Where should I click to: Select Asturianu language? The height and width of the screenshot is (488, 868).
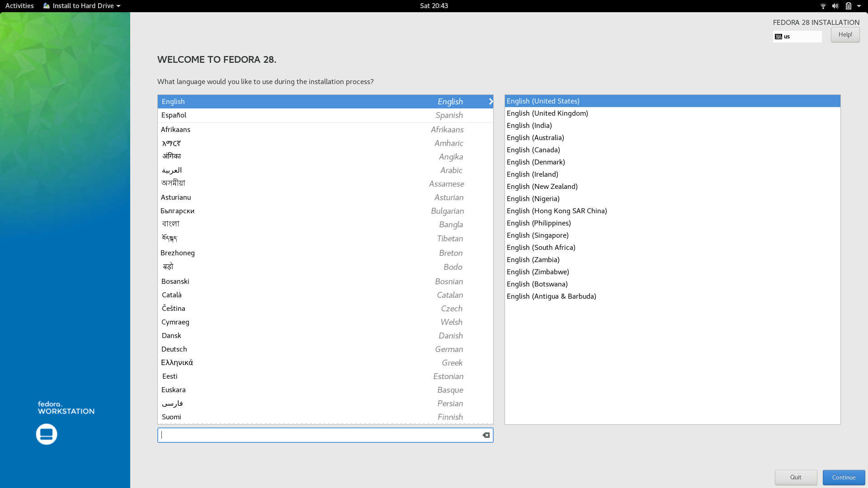(325, 197)
